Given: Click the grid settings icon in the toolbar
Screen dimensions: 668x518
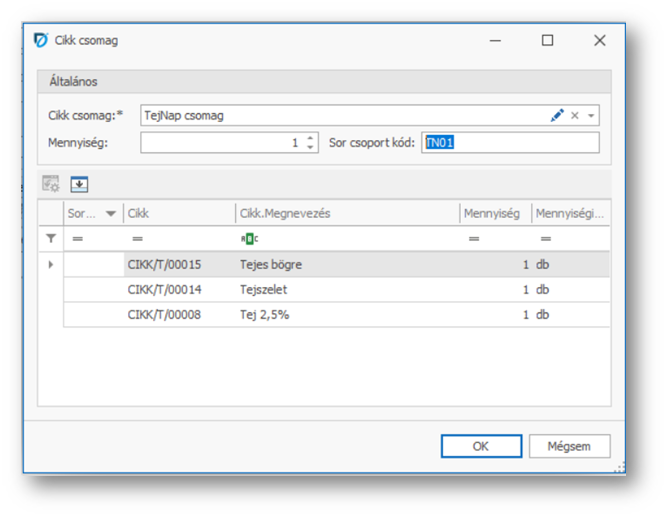Looking at the screenshot, I should (x=51, y=184).
